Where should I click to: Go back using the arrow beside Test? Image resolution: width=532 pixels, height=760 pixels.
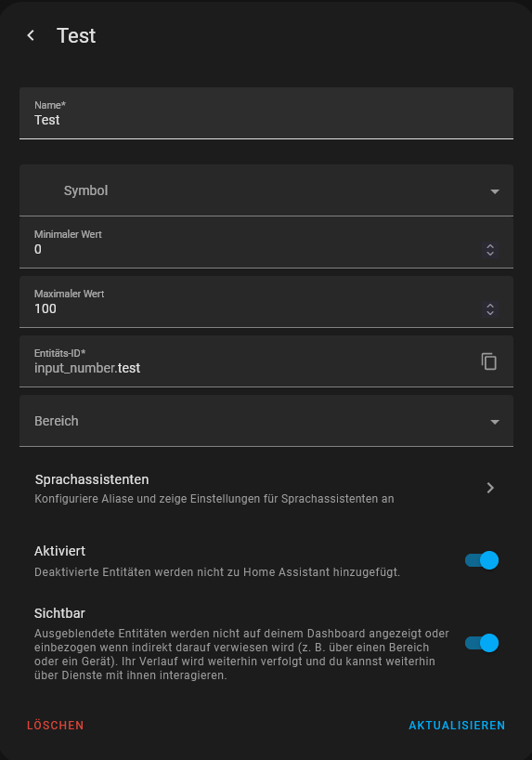tap(31, 35)
